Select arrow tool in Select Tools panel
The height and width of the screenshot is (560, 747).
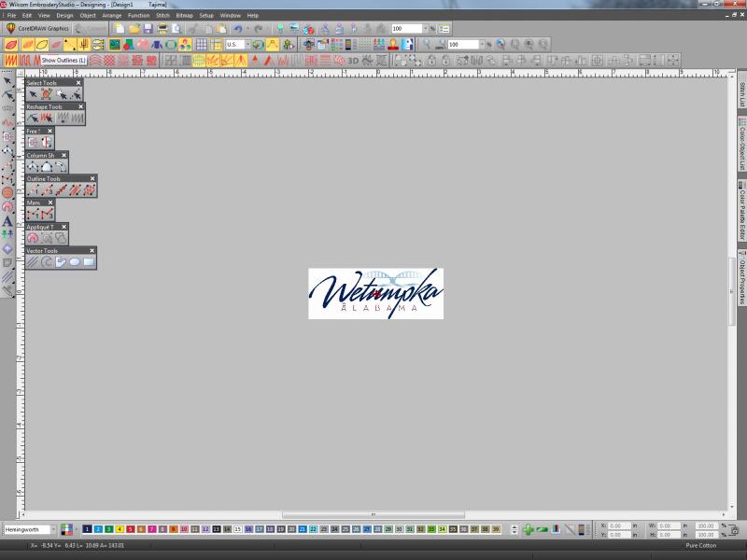[33, 94]
